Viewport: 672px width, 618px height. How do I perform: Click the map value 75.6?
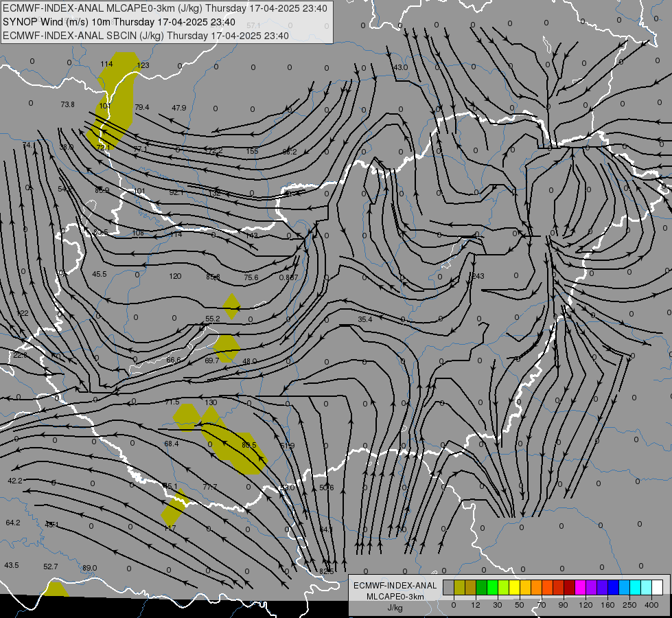tap(251, 277)
